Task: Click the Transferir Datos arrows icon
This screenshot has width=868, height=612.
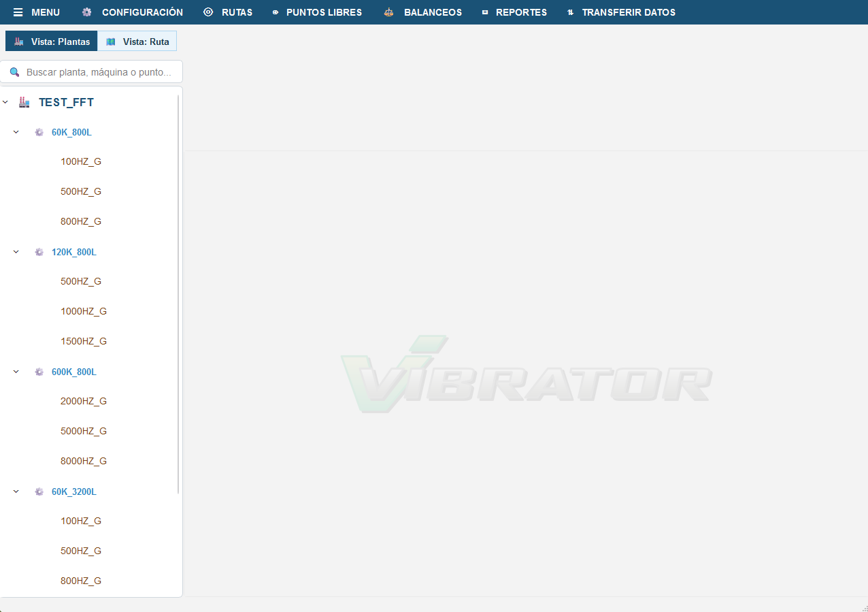Action: click(570, 12)
